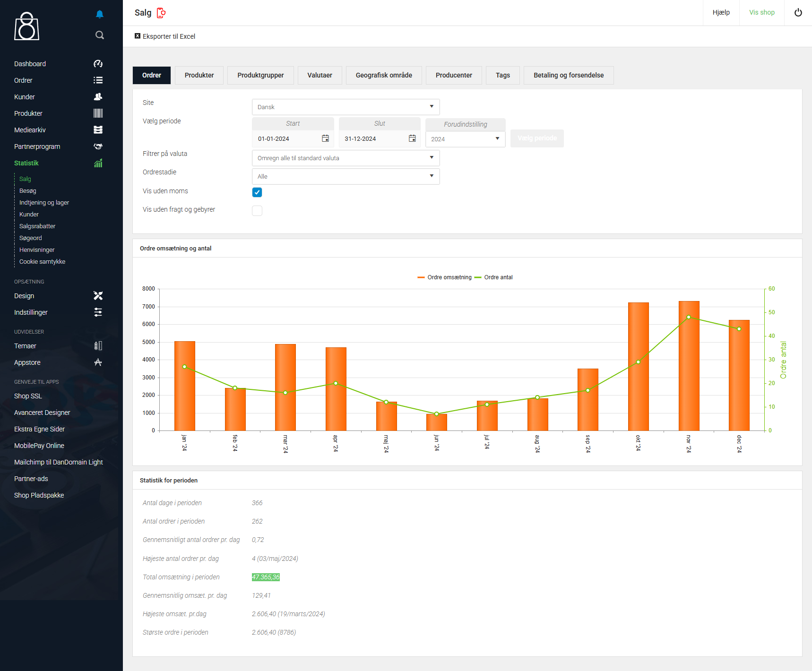The image size is (812, 671).
Task: Click the Design tools icon
Action: click(98, 296)
